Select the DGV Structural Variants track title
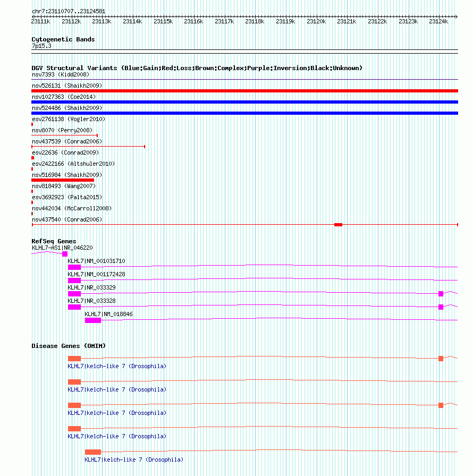This screenshot has height=476, width=473. (197, 68)
